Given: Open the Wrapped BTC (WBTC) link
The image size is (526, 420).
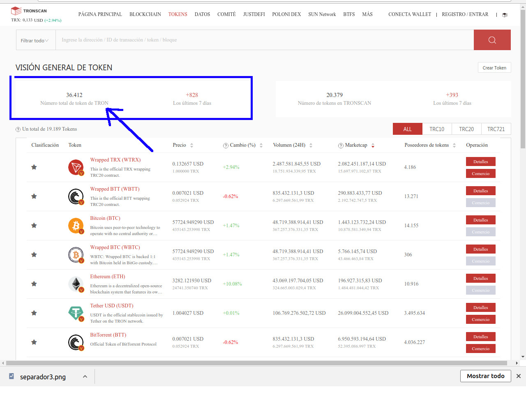Looking at the screenshot, I should click(x=115, y=247).
